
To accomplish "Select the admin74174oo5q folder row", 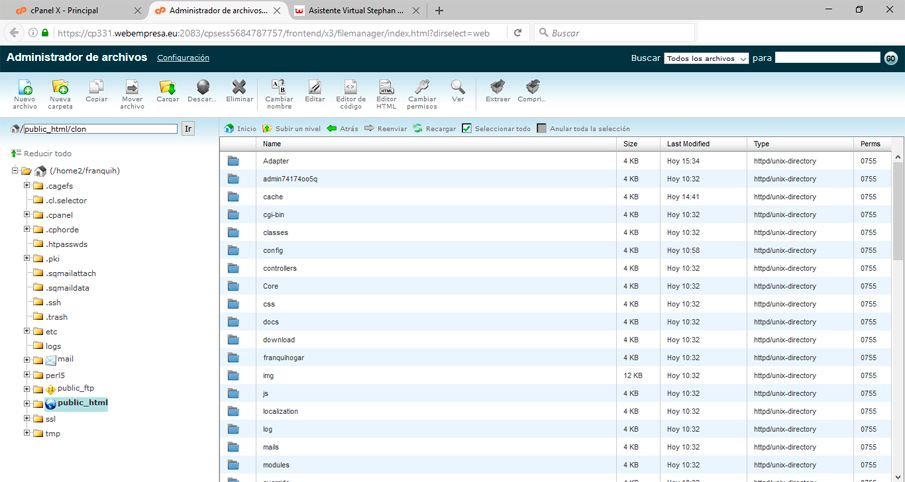I will click(x=556, y=179).
